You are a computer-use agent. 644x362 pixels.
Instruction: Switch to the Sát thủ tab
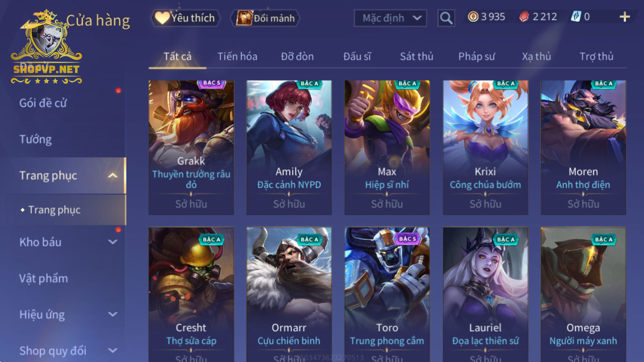tap(416, 56)
